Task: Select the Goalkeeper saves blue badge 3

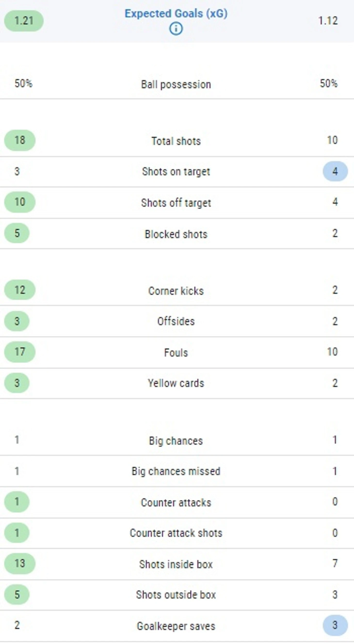Action: (x=335, y=626)
